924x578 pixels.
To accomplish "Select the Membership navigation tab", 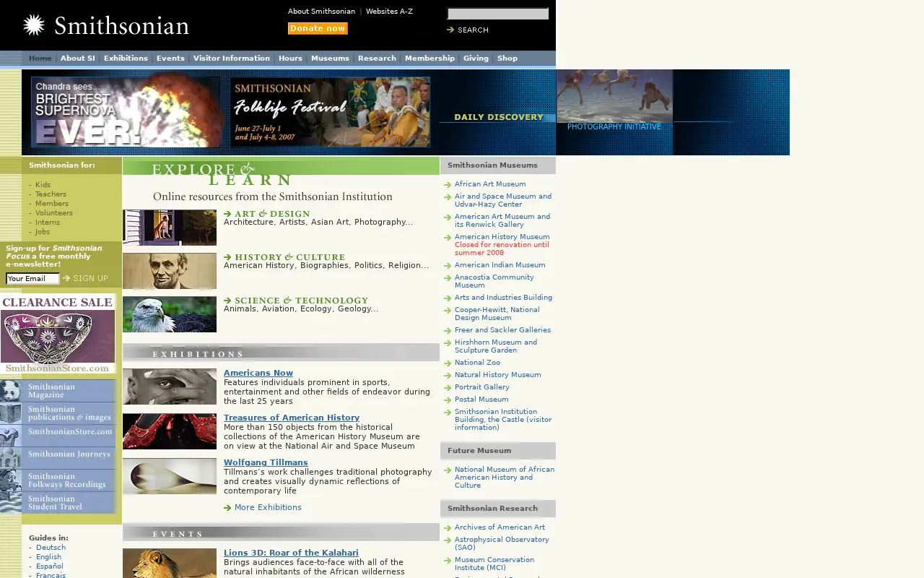I will pos(430,59).
